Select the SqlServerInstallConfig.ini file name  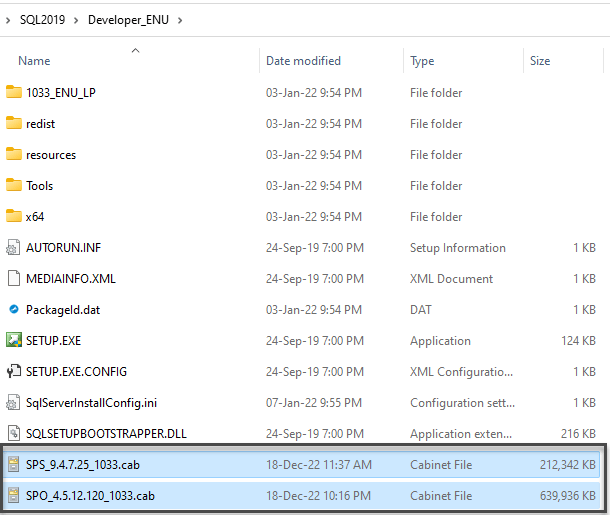pos(91,403)
